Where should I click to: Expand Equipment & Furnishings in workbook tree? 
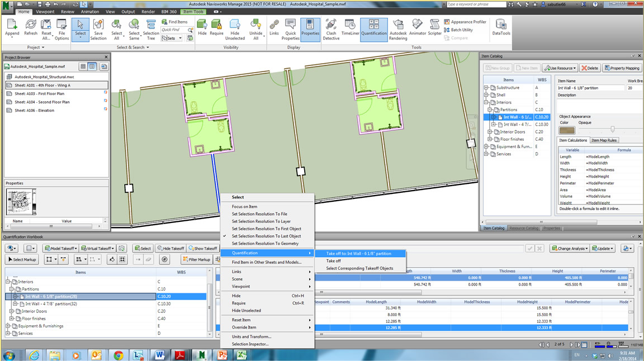tap(8, 326)
